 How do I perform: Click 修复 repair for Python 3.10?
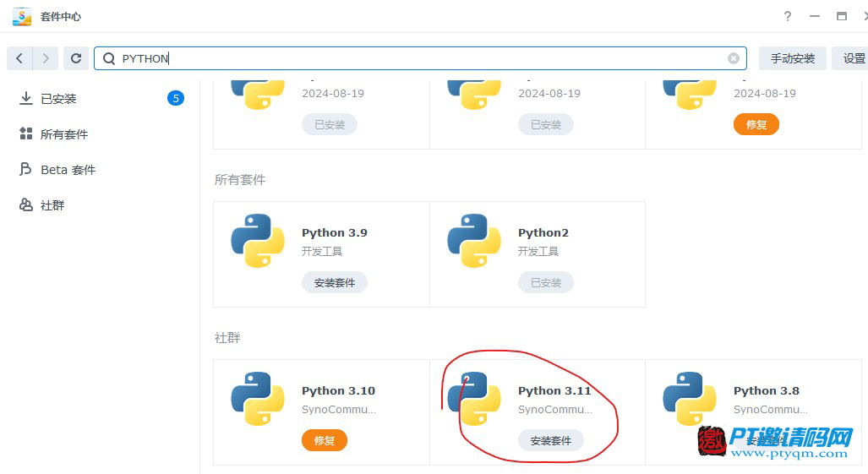(325, 441)
